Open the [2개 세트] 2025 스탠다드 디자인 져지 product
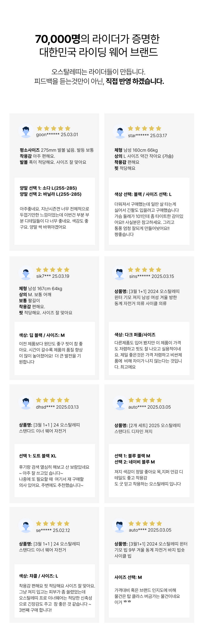Image resolution: width=202 pixels, height=644 pixels. pos(147,428)
